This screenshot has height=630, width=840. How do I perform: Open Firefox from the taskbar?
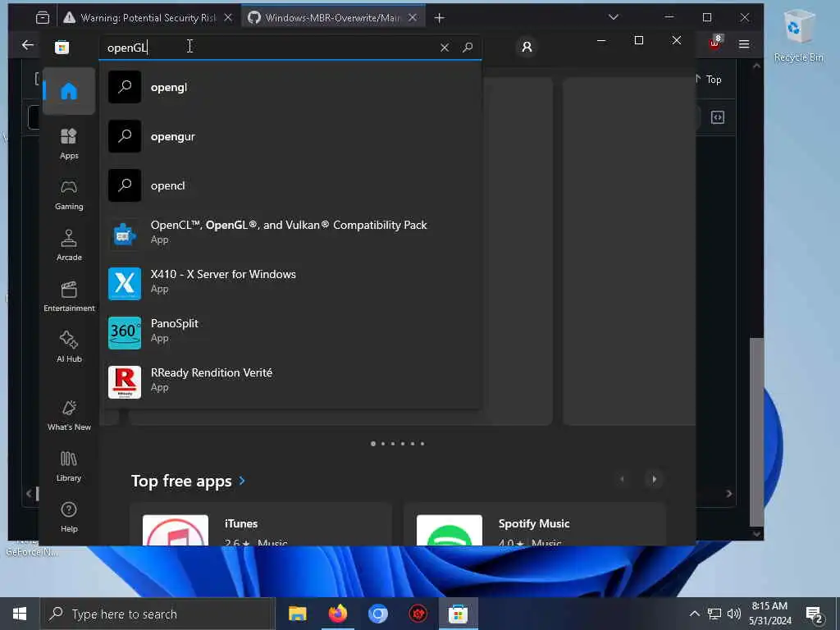click(x=337, y=614)
